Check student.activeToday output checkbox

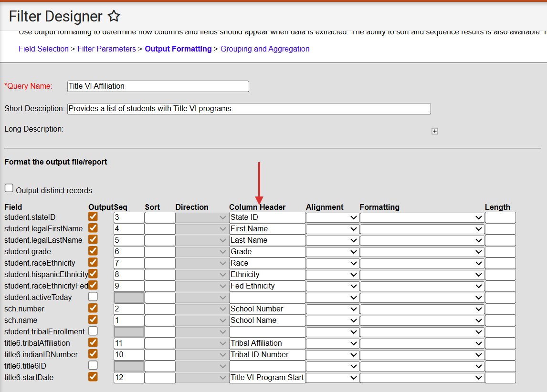[x=93, y=297]
